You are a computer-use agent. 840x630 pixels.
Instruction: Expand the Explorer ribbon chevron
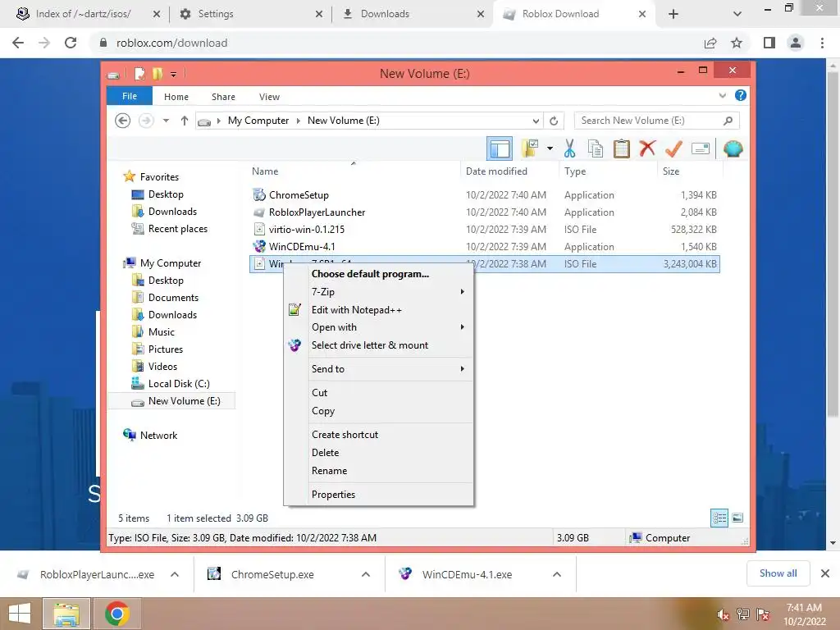(722, 96)
